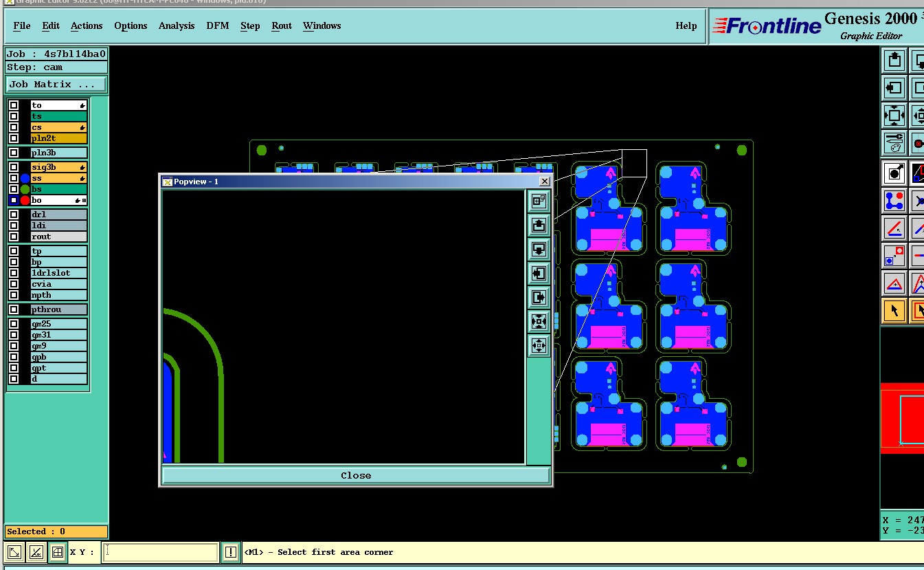Click the blue color dot of layer ss
The image size is (924, 570).
[x=25, y=178]
